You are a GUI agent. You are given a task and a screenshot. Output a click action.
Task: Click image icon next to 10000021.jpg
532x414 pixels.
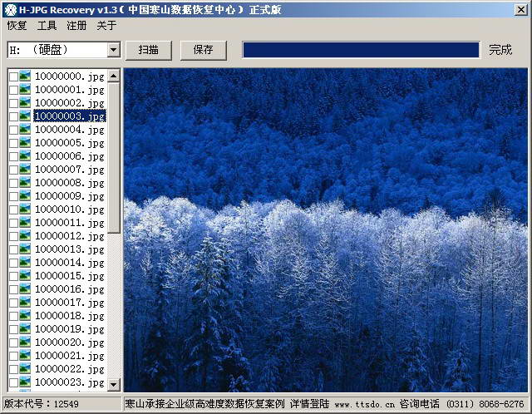pyautogui.click(x=25, y=355)
